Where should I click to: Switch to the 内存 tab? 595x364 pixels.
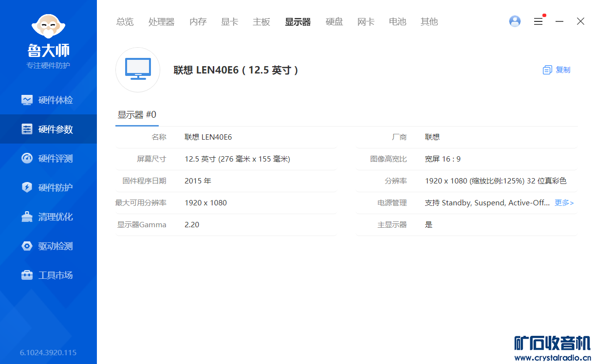[x=198, y=21]
